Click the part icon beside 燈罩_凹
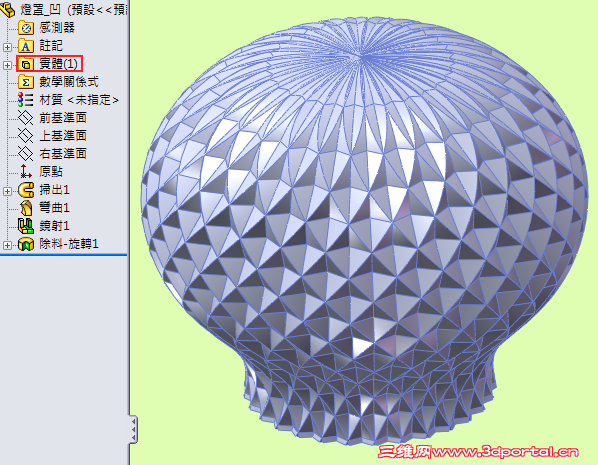Viewport: 598px width, 465px height. coord(8,10)
